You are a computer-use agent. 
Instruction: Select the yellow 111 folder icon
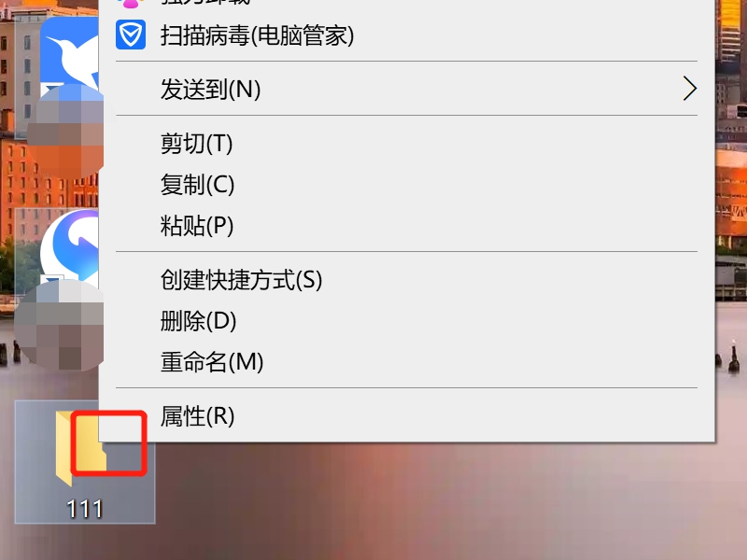coord(80,449)
